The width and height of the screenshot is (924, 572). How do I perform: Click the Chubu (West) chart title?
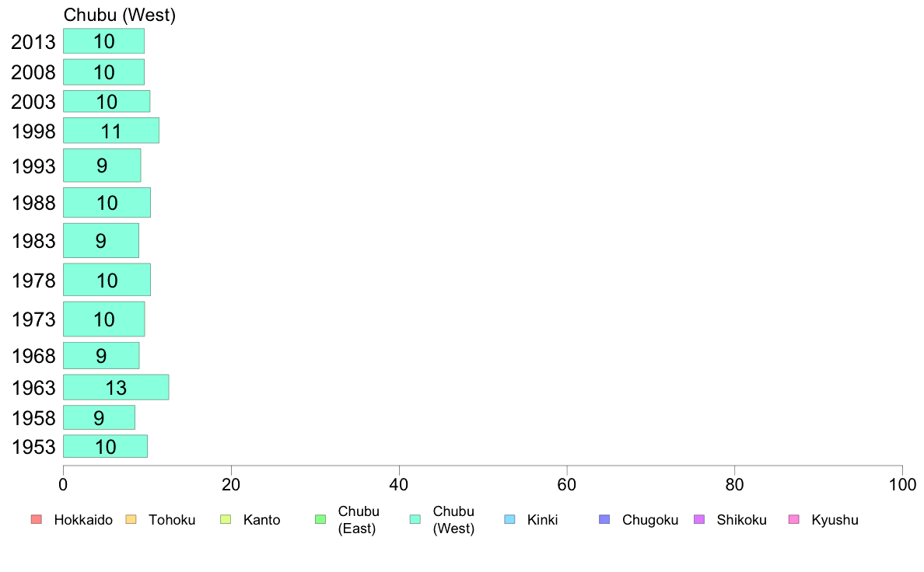click(120, 15)
